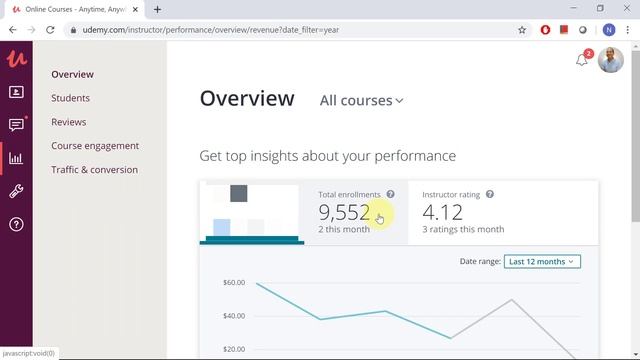Open Students in the side menu

pos(70,98)
